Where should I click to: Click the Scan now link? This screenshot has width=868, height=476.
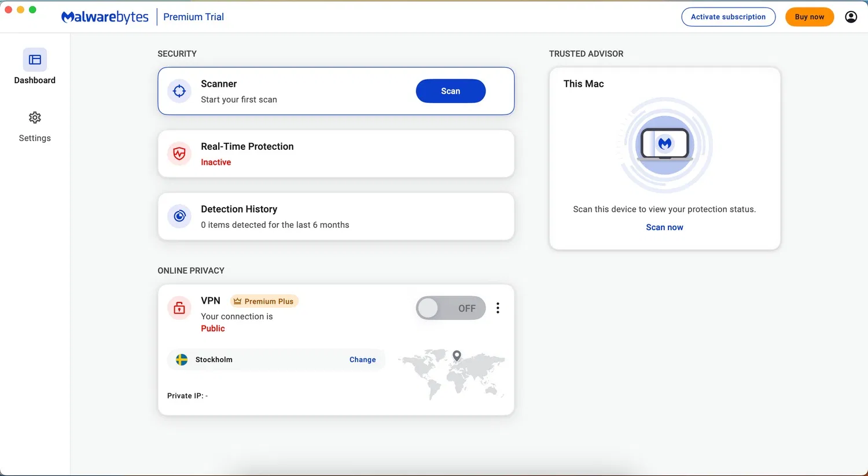[664, 227]
